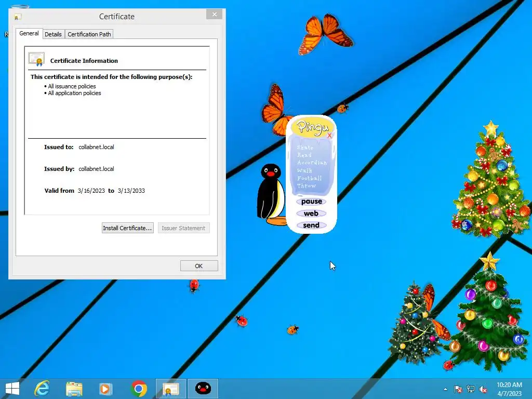Click the ladybug near the top butterfly's path

(343, 108)
